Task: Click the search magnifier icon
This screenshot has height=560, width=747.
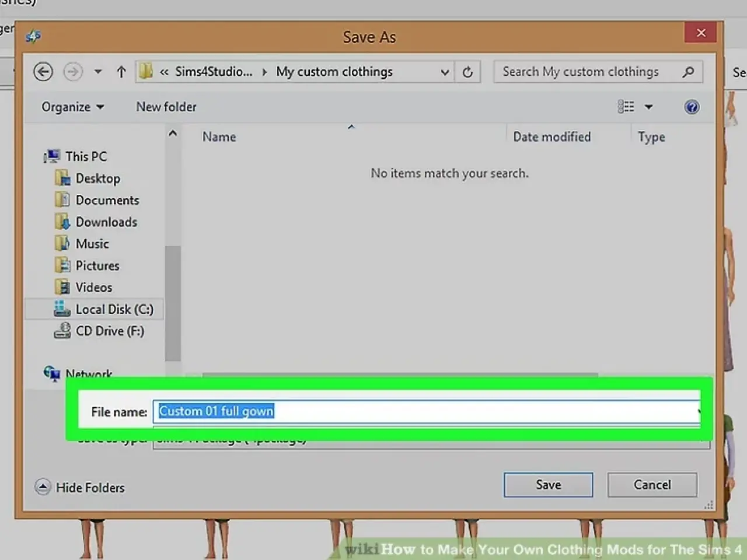Action: 688,72
